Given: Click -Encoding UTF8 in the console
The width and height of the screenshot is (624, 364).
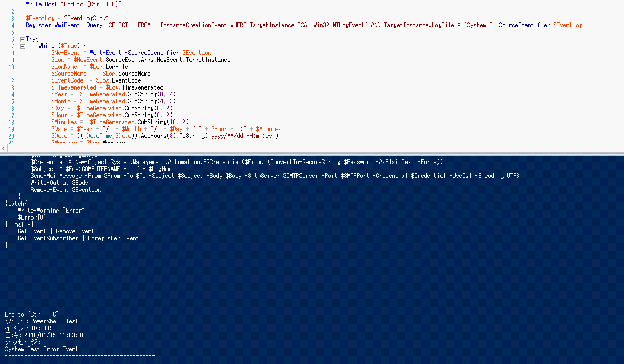Looking at the screenshot, I should coord(497,176).
